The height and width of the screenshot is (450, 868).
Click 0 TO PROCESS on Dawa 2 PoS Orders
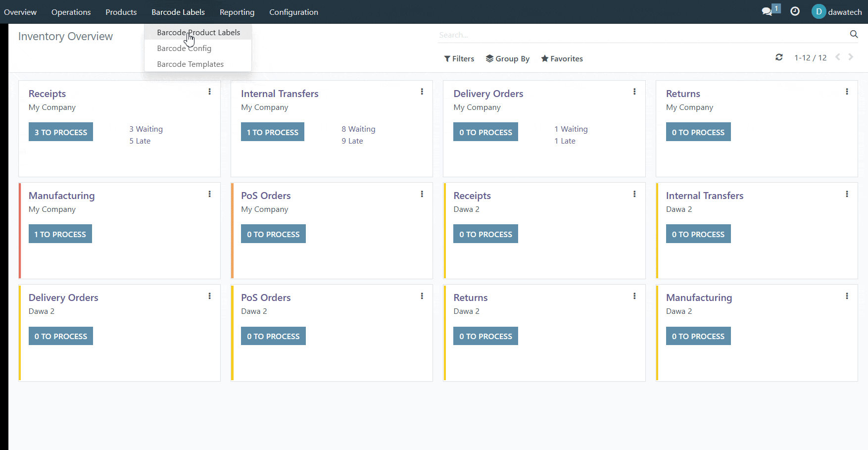coord(273,336)
